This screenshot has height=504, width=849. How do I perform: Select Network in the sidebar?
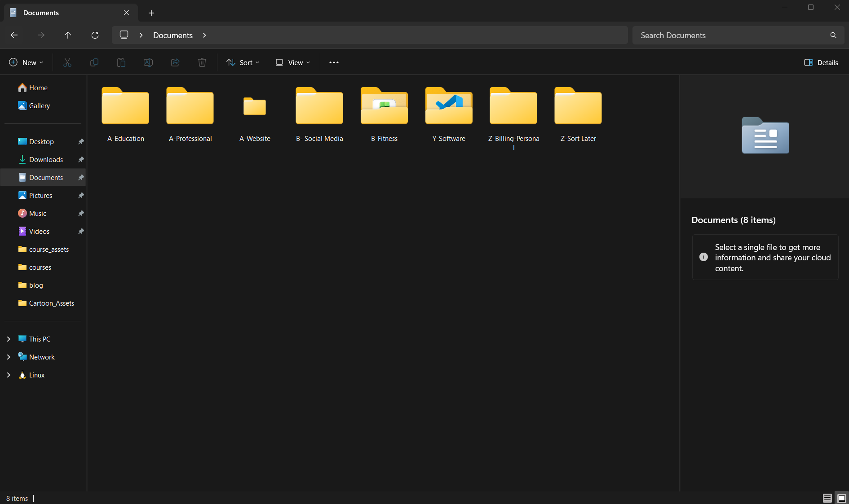click(x=43, y=357)
